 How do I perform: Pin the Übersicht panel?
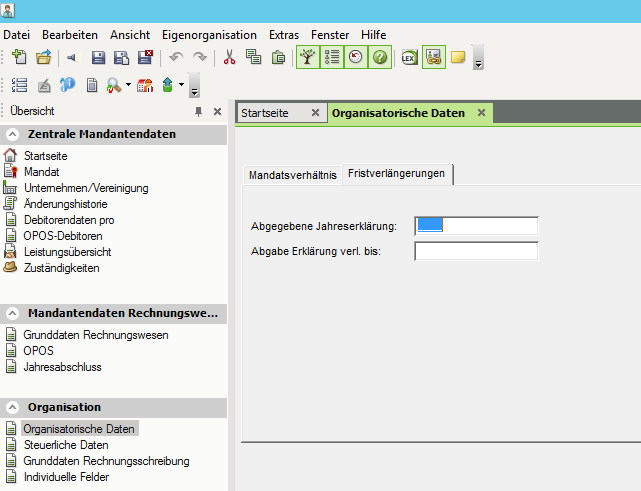coord(198,111)
